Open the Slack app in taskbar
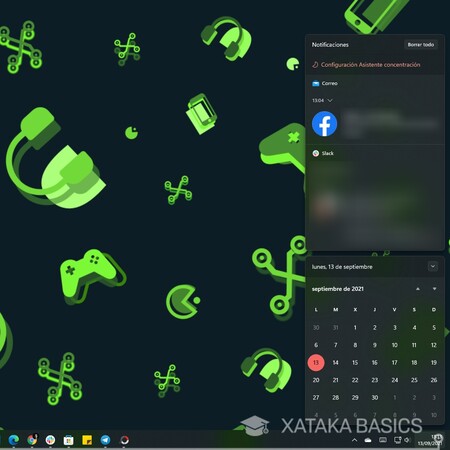The image size is (450, 450). [x=50, y=440]
